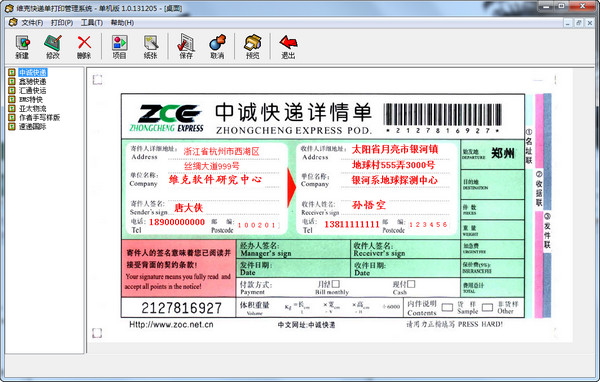Open the 项目 (Items) toolbar icon

(x=119, y=46)
